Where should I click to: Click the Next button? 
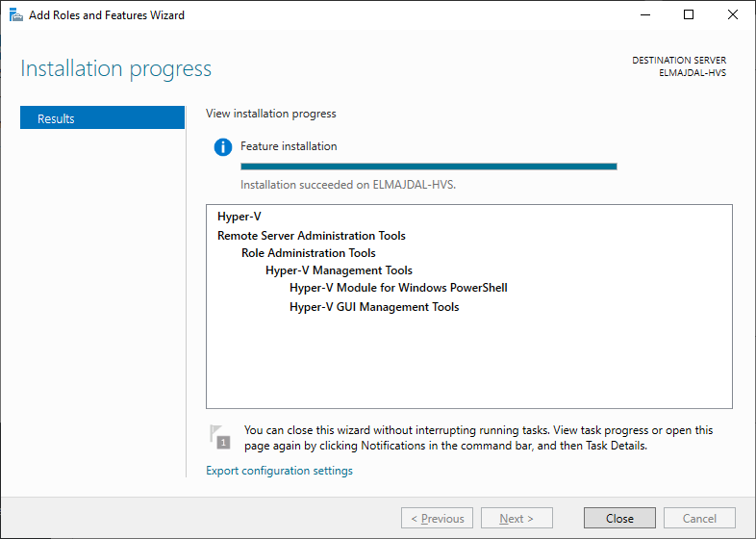(x=517, y=518)
